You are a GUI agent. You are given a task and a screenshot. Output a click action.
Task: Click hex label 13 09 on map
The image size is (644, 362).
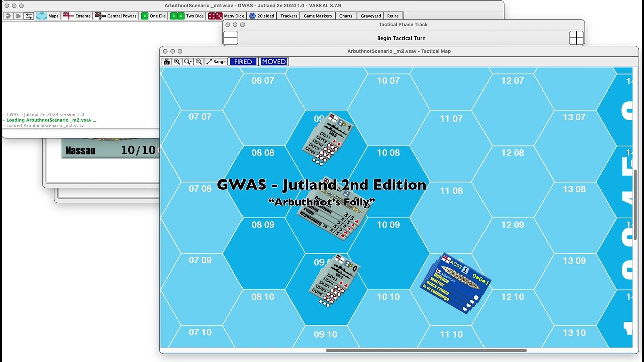point(574,261)
